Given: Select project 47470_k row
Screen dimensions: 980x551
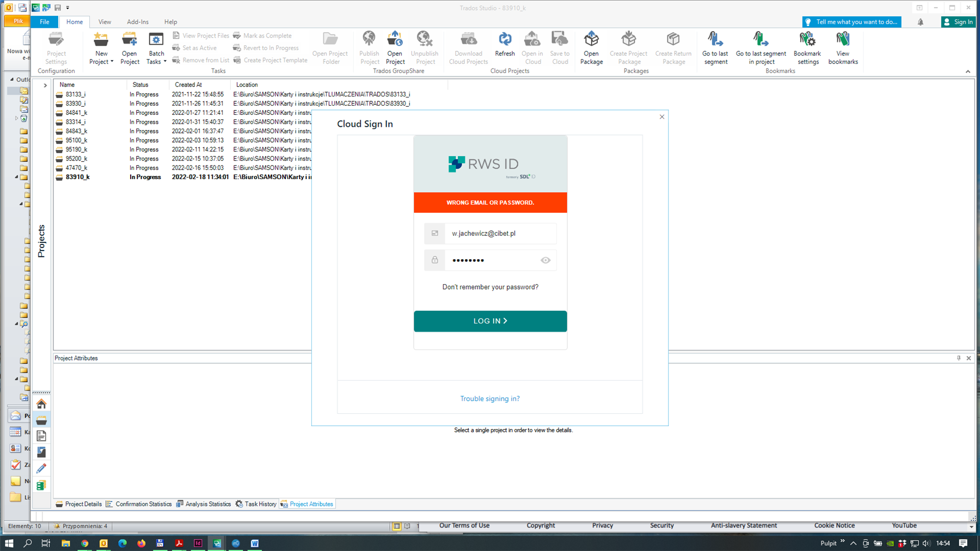Looking at the screenshot, I should (183, 168).
